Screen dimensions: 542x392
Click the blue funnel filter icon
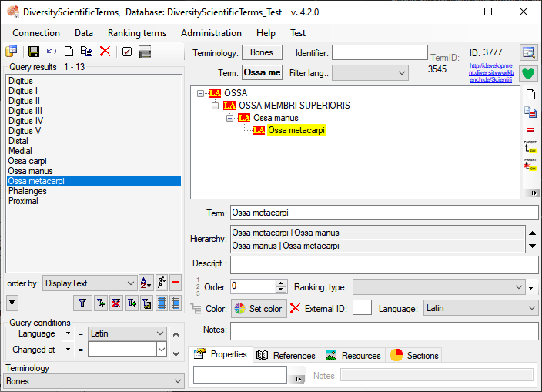point(83,303)
